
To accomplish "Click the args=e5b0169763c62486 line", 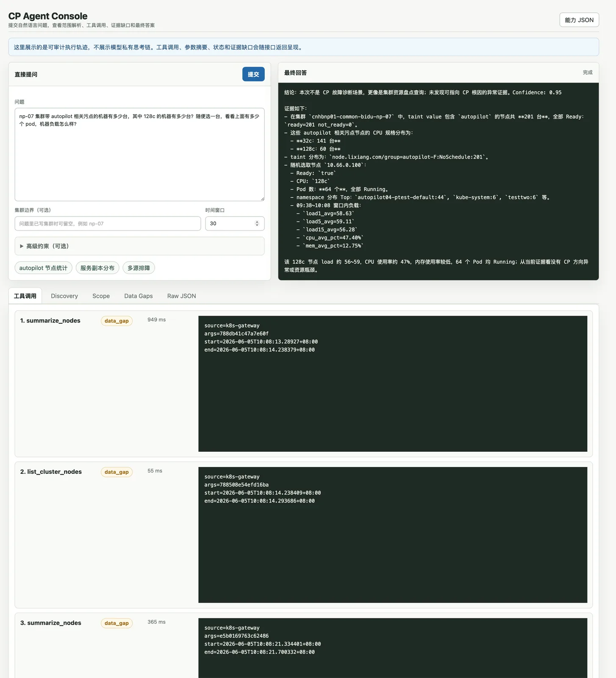I will pyautogui.click(x=236, y=636).
